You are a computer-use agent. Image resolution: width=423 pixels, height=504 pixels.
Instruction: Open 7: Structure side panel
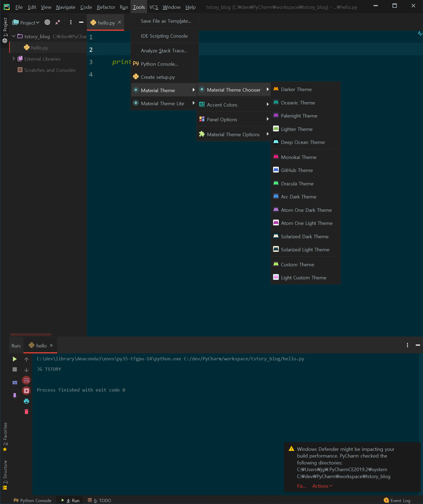(5, 475)
